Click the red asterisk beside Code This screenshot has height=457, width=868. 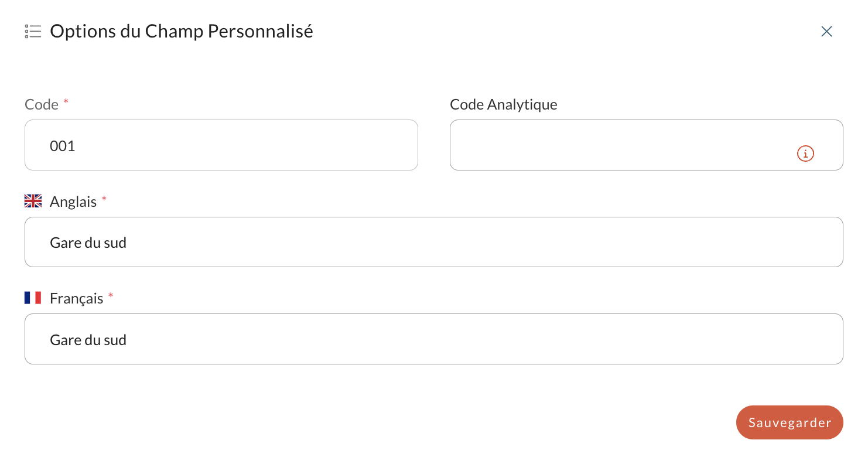pyautogui.click(x=66, y=102)
